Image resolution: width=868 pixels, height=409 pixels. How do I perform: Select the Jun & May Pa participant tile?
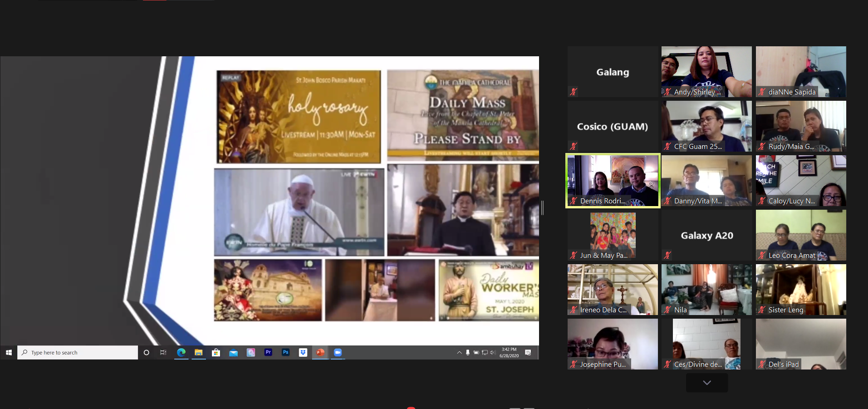coord(613,235)
